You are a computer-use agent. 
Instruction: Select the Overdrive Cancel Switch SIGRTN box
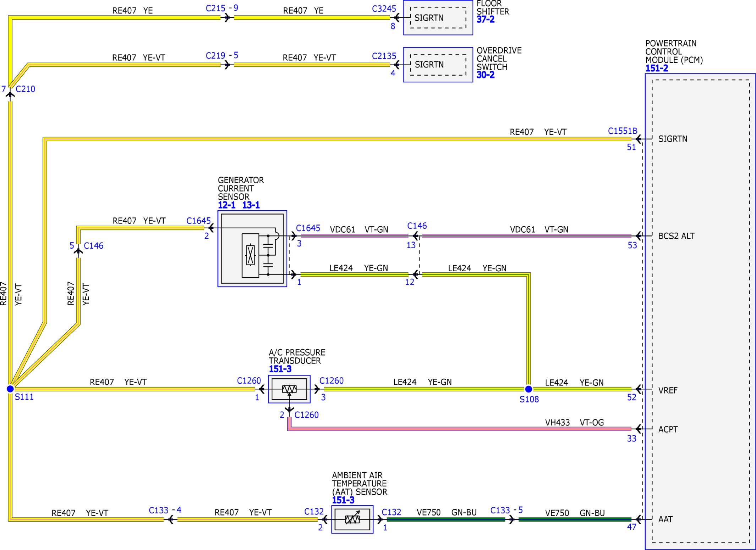pos(438,65)
